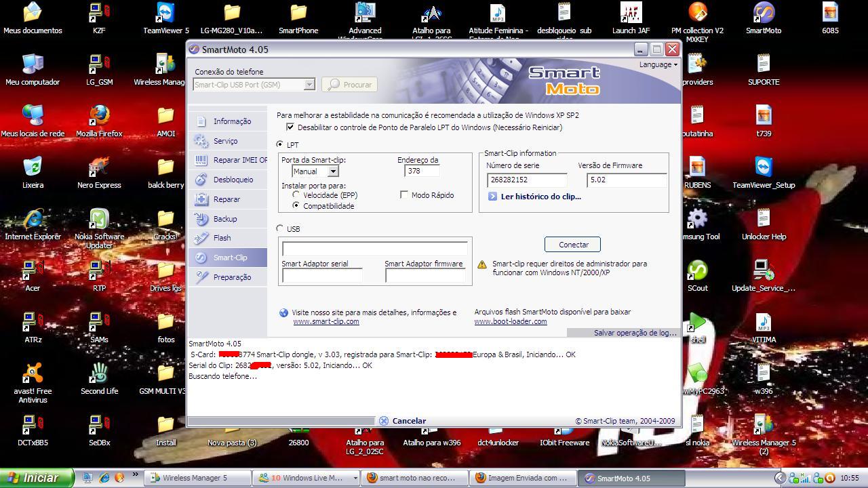Open the Second Life desktop icon
868x488 pixels.
coord(99,379)
